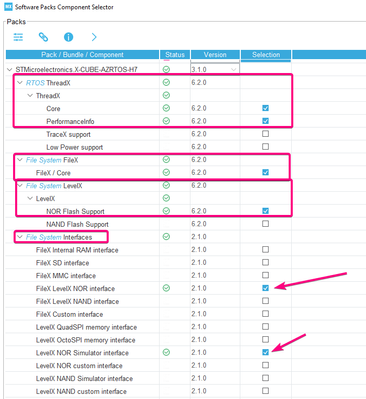Uncheck the PerformanceInfo checkbox
Screen dimensions: 366x399
(265, 121)
